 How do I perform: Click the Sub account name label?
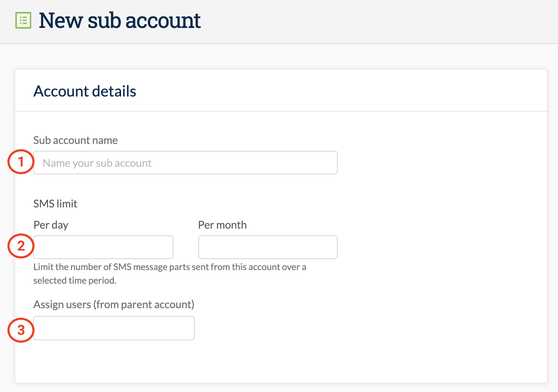[x=75, y=140]
